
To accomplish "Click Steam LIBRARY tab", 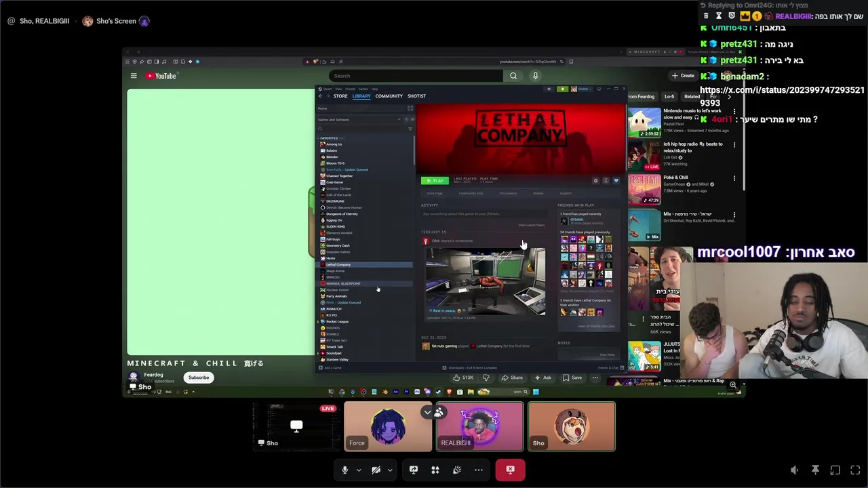I will click(x=361, y=96).
